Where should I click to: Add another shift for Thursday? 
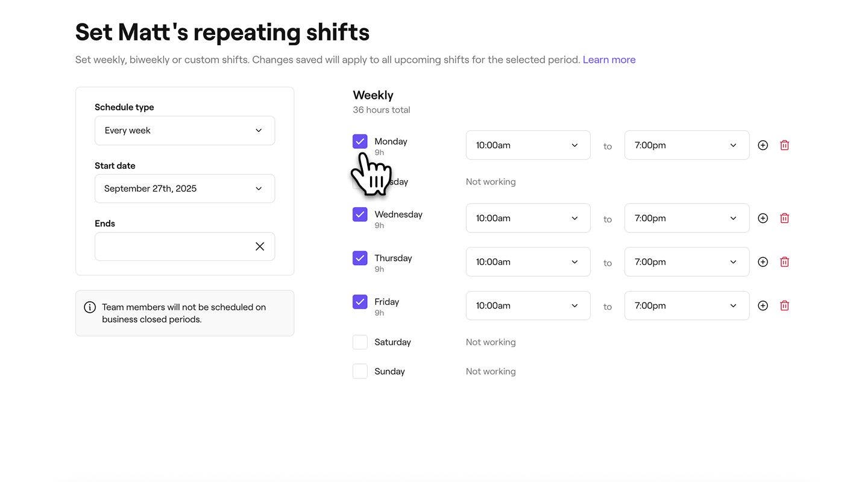pos(763,262)
